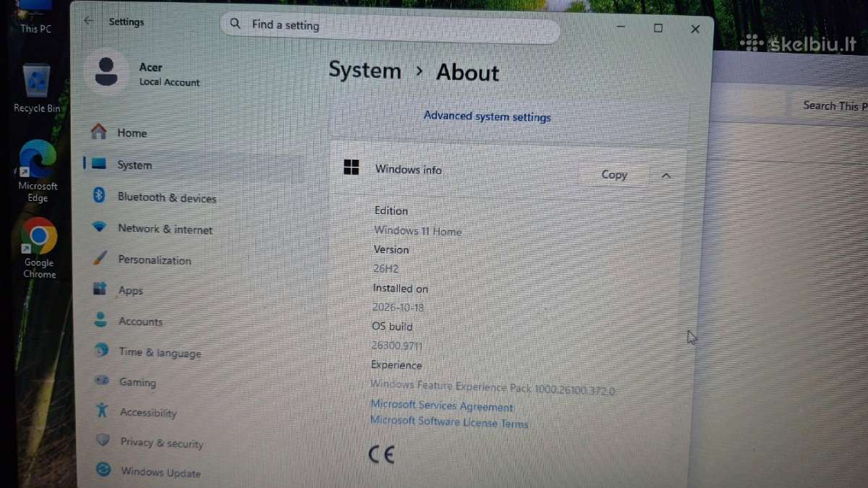
Task: Click the Accounts person icon
Action: pos(101,320)
